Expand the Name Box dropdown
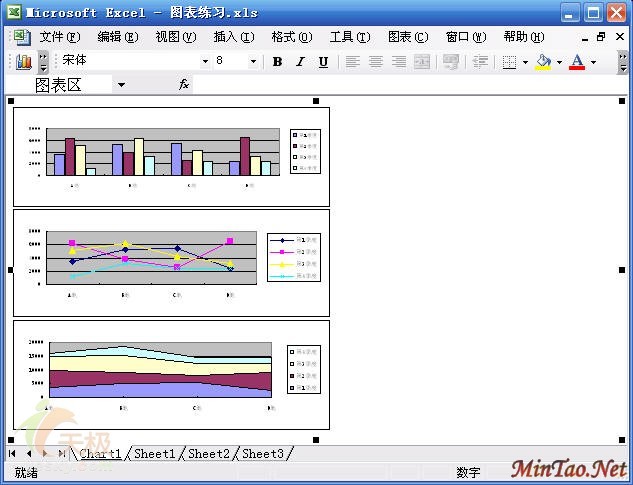 click(x=121, y=85)
